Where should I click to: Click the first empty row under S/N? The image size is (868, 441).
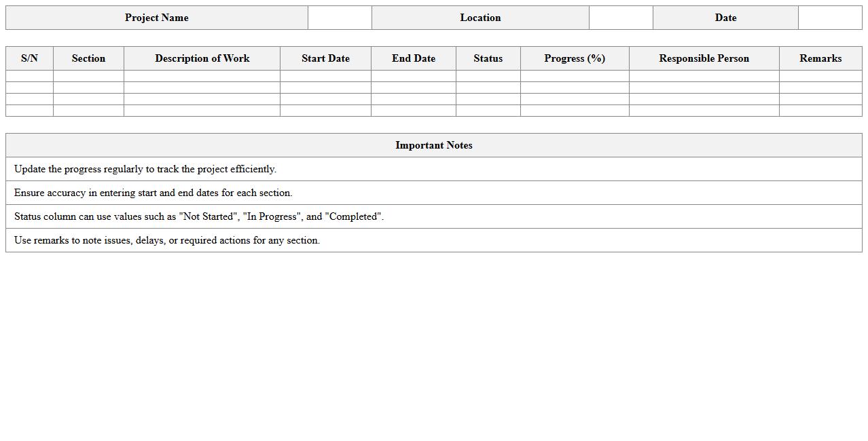point(29,75)
